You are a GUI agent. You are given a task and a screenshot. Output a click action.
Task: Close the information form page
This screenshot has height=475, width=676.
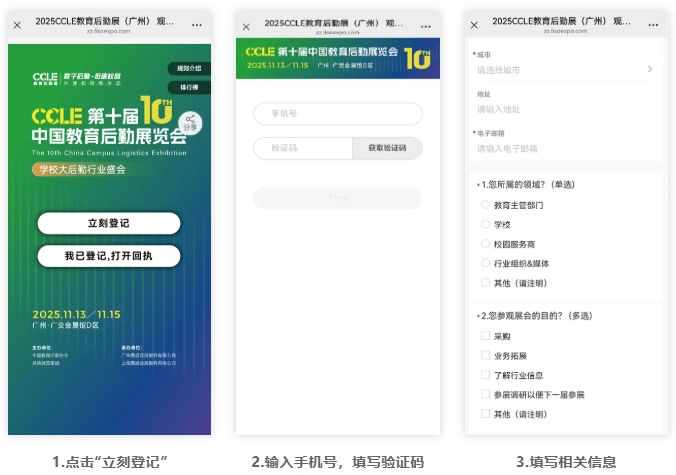[x=474, y=25]
